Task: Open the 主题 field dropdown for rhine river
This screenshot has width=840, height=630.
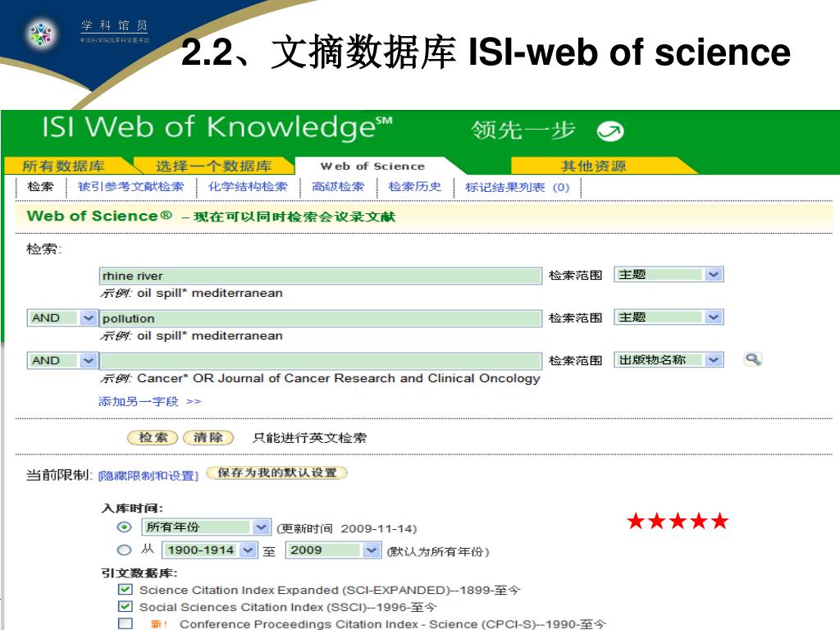Action: (669, 274)
